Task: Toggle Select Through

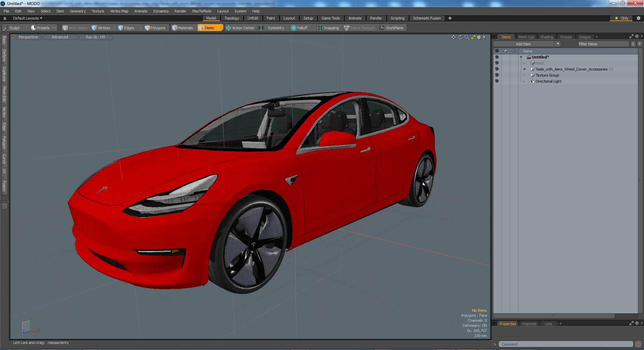Action: click(x=359, y=28)
